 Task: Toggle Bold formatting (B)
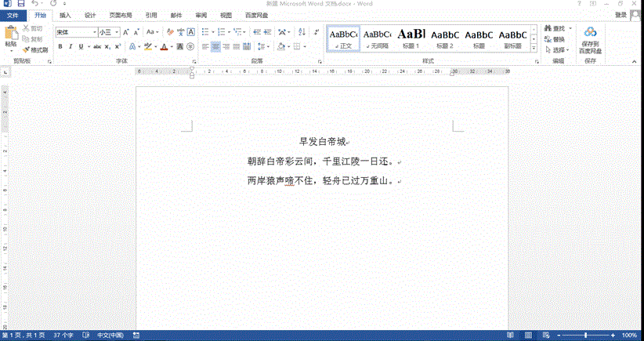(60, 47)
